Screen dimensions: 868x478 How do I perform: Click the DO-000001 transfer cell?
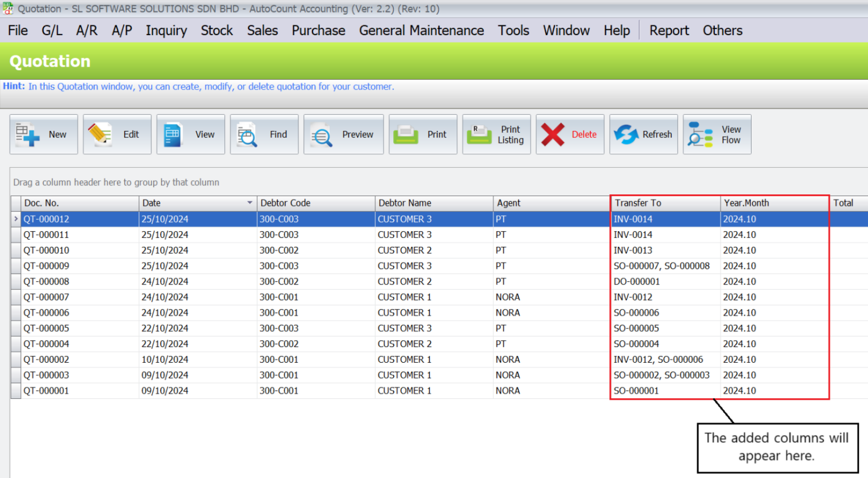pyautogui.click(x=666, y=281)
